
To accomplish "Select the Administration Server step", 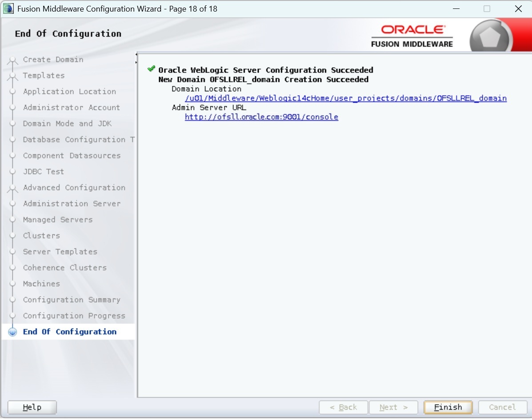I will [72, 203].
